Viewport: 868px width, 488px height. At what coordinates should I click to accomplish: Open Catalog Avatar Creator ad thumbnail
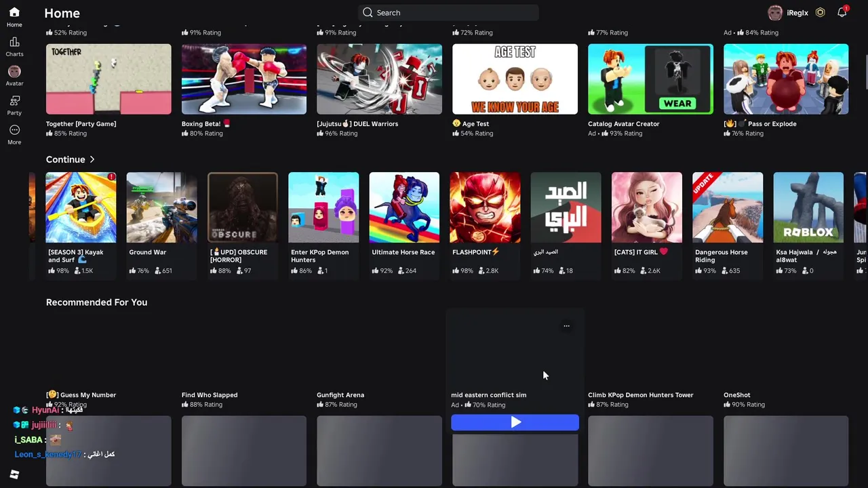[650, 79]
